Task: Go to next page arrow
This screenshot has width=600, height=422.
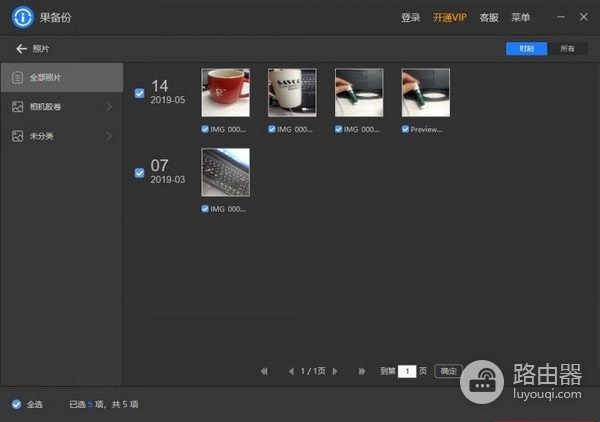Action: point(335,371)
